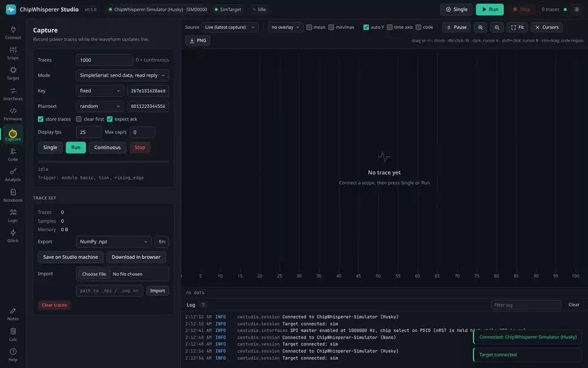This screenshot has height=368, width=588.
Task: Click the Filter log field
Action: [x=526, y=305]
